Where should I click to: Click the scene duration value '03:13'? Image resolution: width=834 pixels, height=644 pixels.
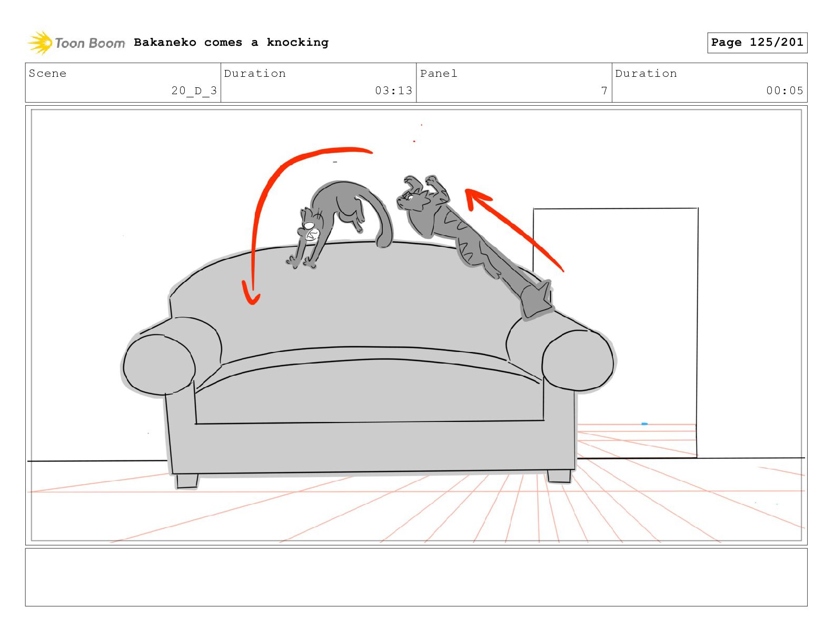pos(393,90)
